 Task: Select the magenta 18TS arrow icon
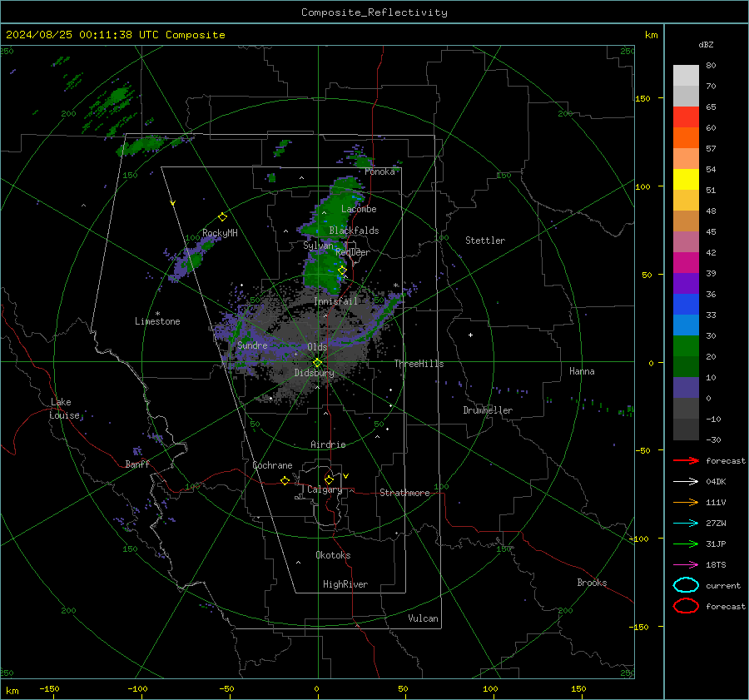click(x=686, y=565)
